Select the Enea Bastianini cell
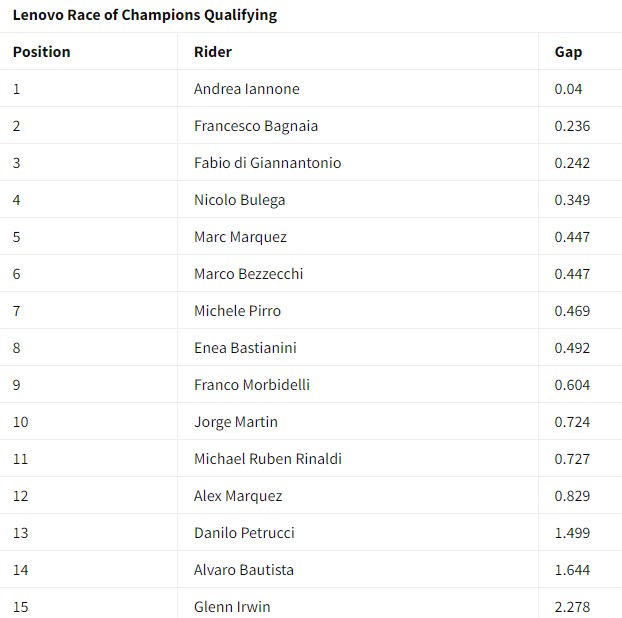Screen dimensions: 622x618 (245, 348)
